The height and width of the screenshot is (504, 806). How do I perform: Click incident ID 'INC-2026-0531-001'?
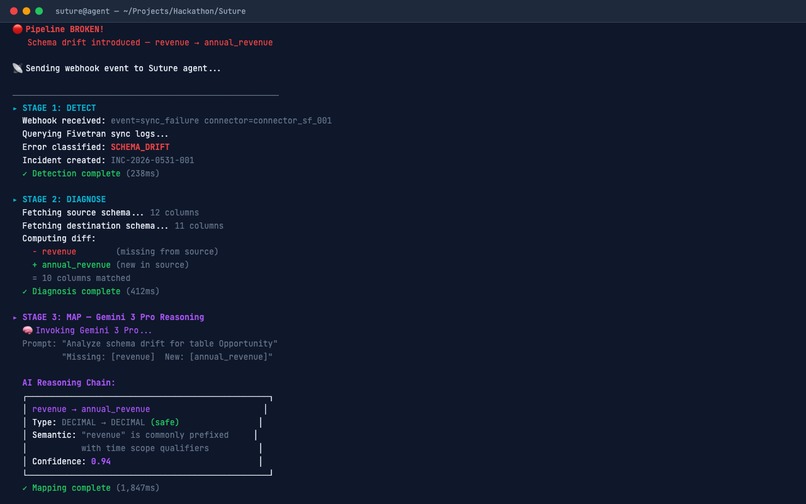[152, 160]
